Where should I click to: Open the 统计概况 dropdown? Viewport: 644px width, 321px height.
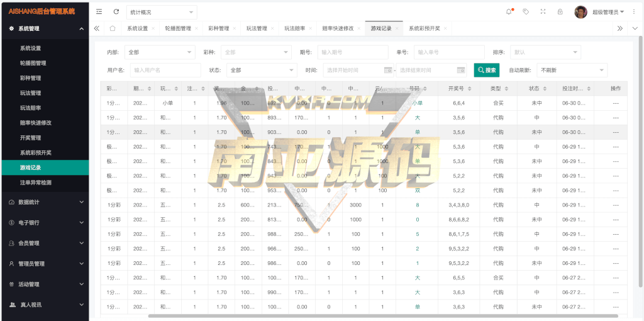click(x=162, y=12)
